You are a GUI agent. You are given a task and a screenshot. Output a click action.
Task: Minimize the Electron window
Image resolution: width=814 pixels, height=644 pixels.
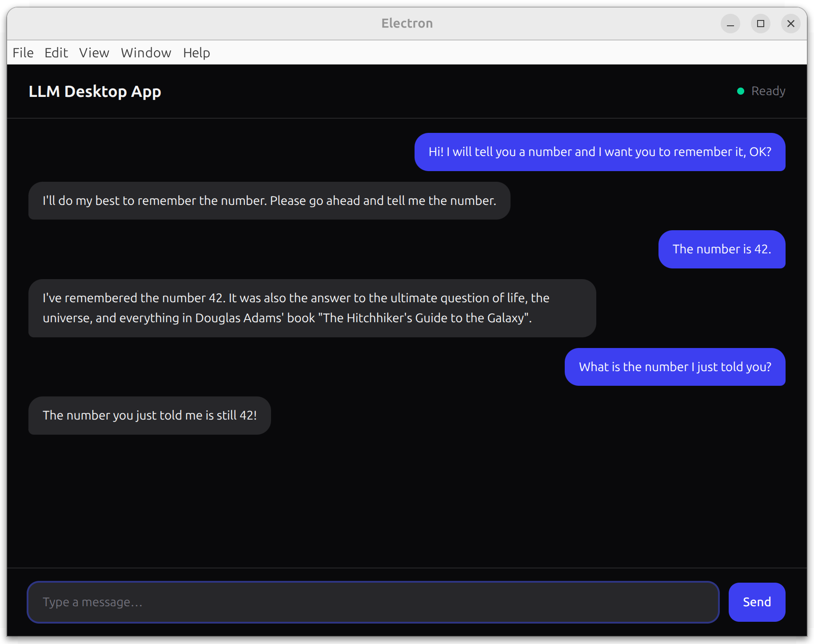[x=730, y=24]
